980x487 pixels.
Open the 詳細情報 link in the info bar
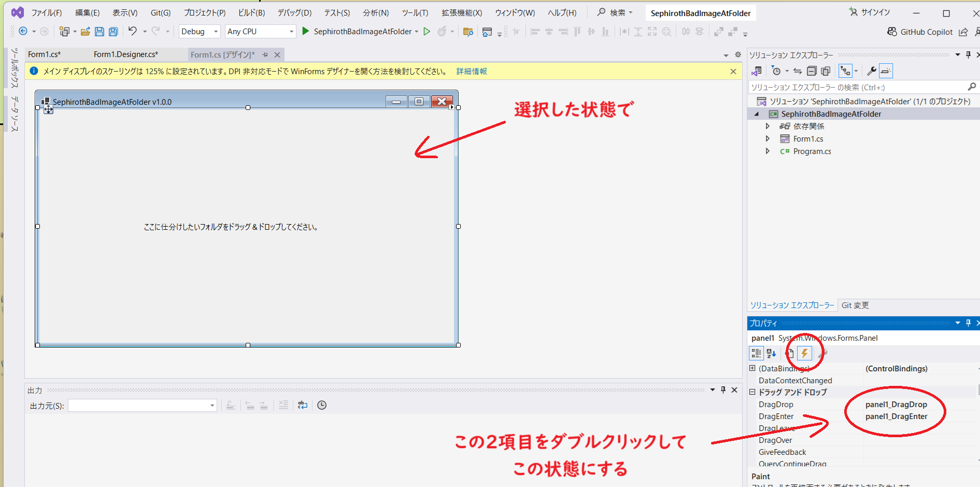(472, 72)
